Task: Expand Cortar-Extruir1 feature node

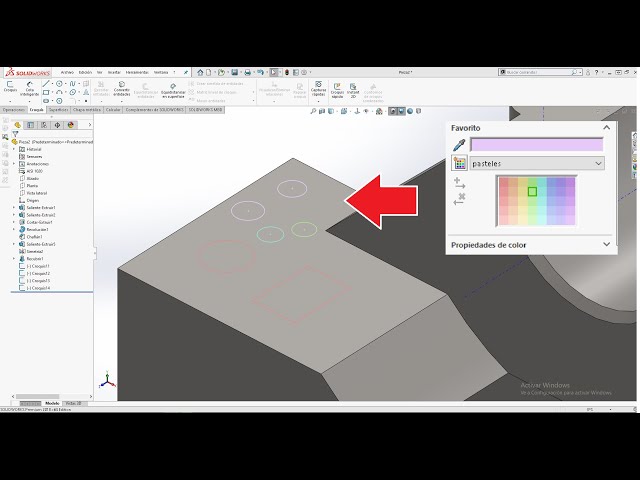Action: click(x=14, y=222)
